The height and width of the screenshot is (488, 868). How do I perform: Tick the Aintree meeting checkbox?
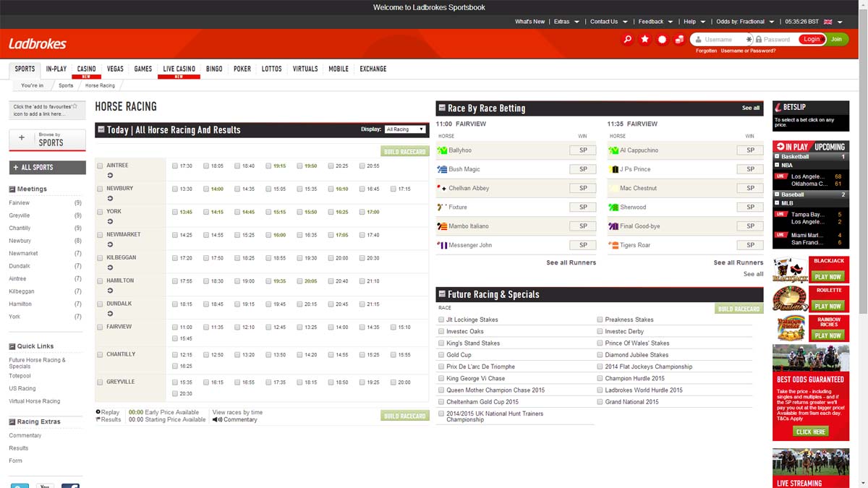pos(100,166)
